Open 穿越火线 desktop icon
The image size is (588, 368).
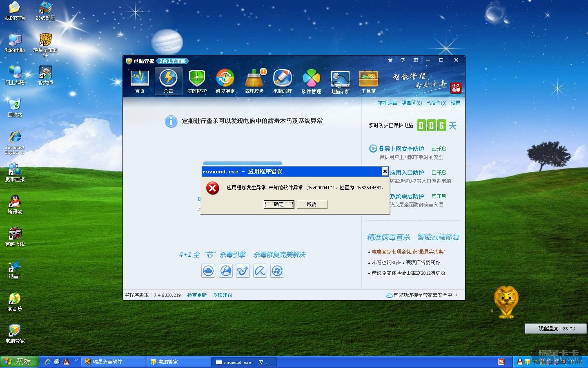(x=15, y=237)
